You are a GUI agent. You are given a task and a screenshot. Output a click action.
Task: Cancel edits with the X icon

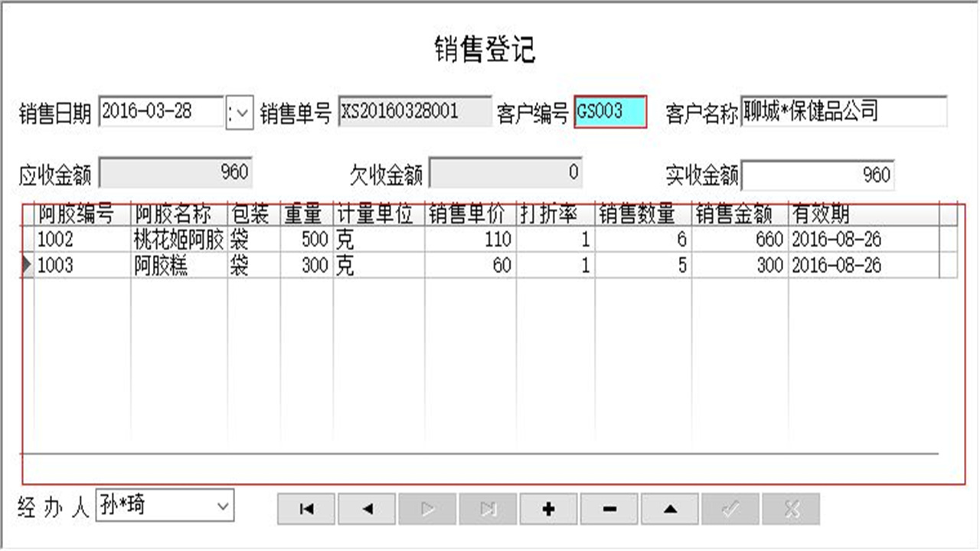point(789,507)
